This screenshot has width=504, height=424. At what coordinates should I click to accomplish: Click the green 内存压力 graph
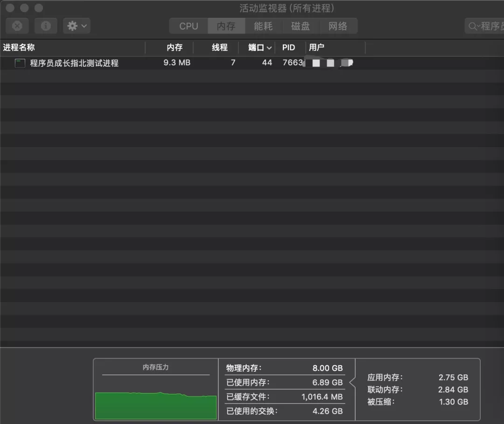[x=155, y=405]
